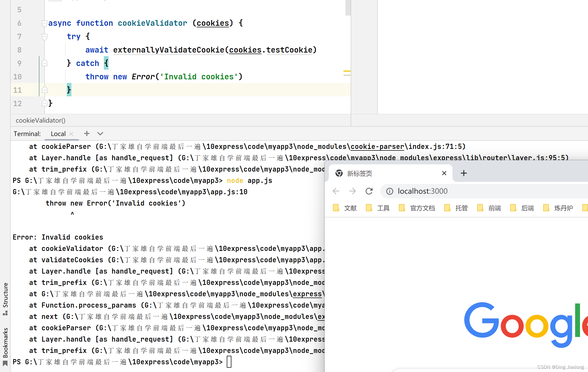Open the terminal options dropdown chevron

click(x=100, y=133)
